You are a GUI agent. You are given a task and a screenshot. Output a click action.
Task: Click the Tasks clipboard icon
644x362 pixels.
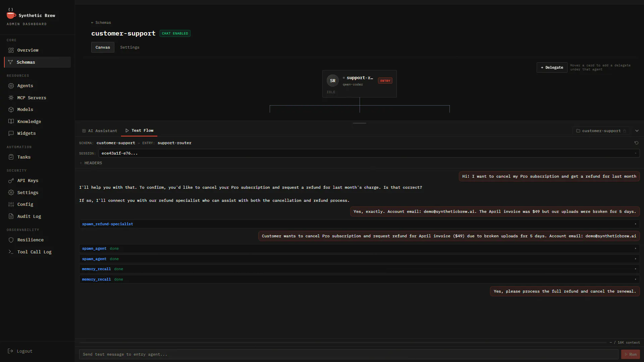(x=11, y=157)
